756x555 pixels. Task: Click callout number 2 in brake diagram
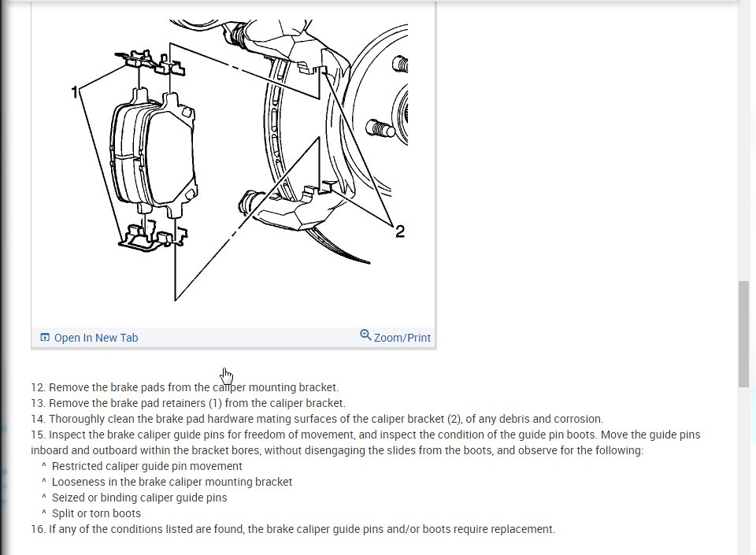[400, 231]
